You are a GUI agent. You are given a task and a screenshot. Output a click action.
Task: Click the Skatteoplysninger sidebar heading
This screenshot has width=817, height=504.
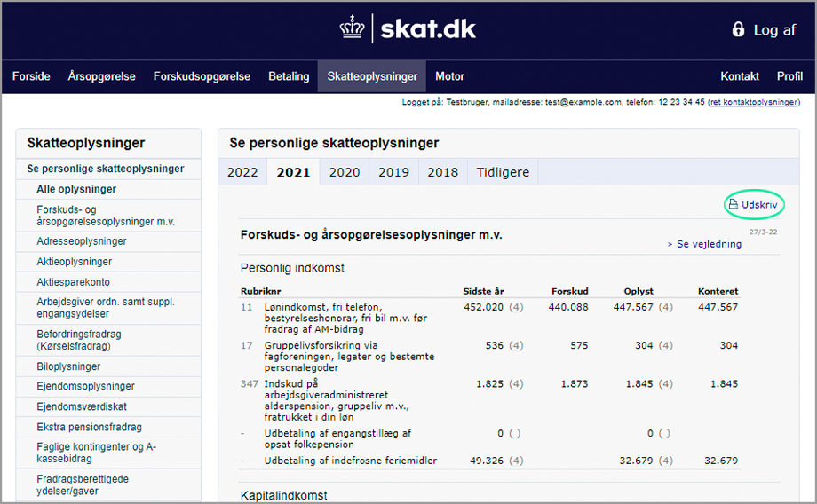(86, 143)
